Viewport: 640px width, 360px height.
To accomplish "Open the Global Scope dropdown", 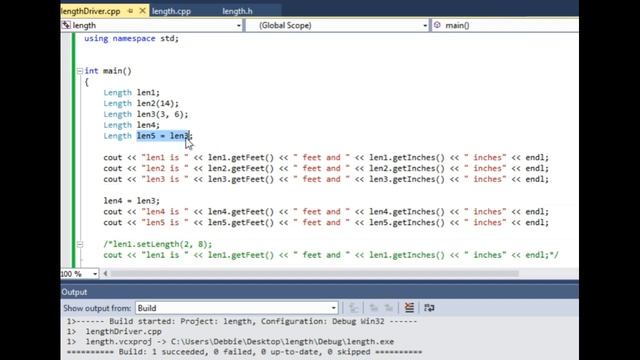I will (425, 26).
